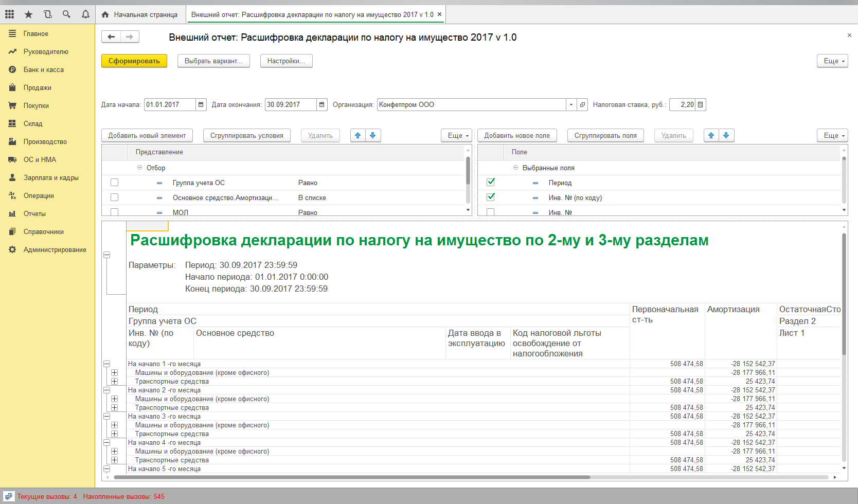Click Сгруппировать поля button
The height and width of the screenshot is (504, 858).
tap(605, 135)
